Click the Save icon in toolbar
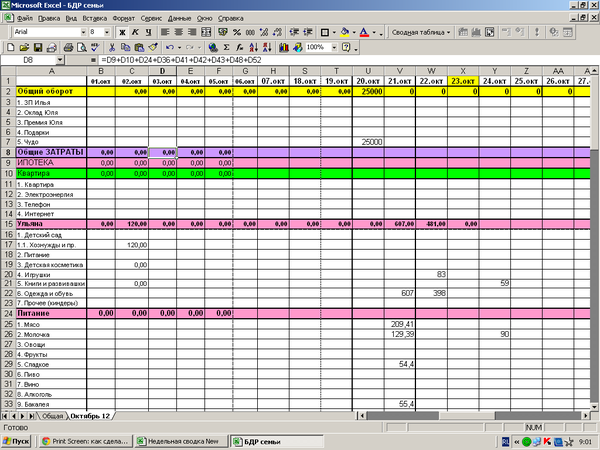This screenshot has height=450, width=600. click(37, 47)
